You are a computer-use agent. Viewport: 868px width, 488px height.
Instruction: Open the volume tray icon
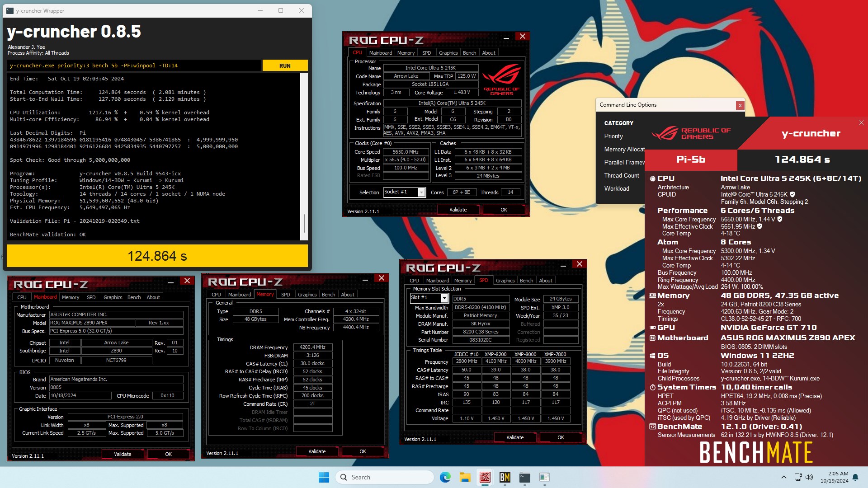pyautogui.click(x=809, y=477)
